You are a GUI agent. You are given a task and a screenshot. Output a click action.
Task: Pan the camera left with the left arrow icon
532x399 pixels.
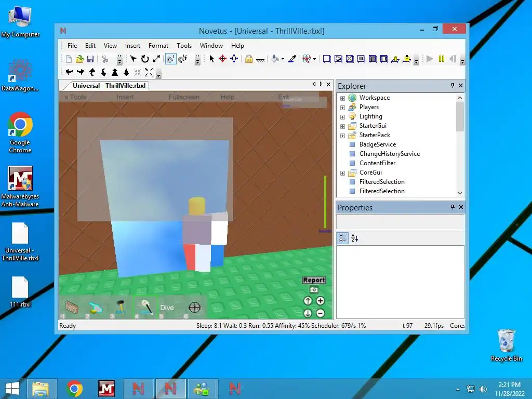pos(69,72)
